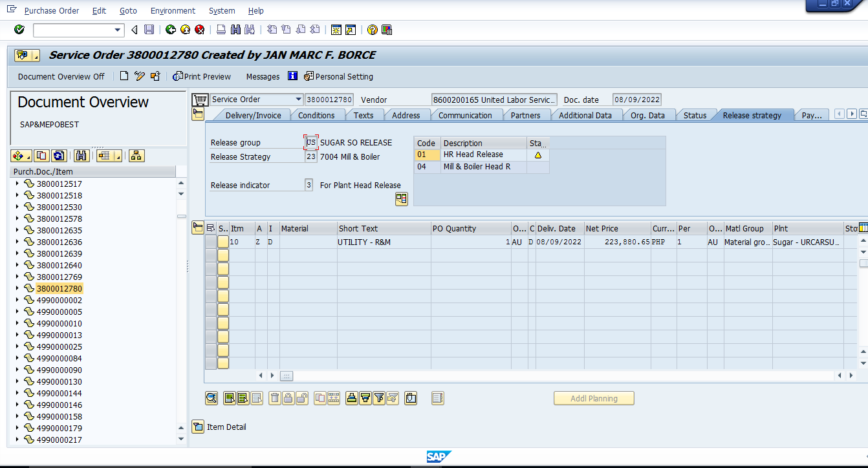Click the other header actions button beside title
The height and width of the screenshot is (468, 868).
tap(27, 55)
